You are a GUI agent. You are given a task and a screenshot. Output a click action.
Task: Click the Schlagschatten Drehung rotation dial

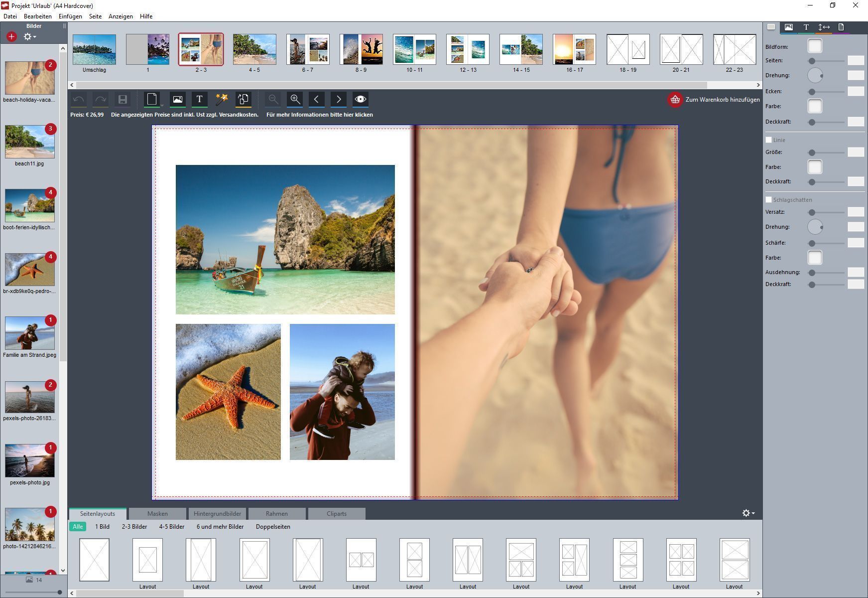[815, 227]
